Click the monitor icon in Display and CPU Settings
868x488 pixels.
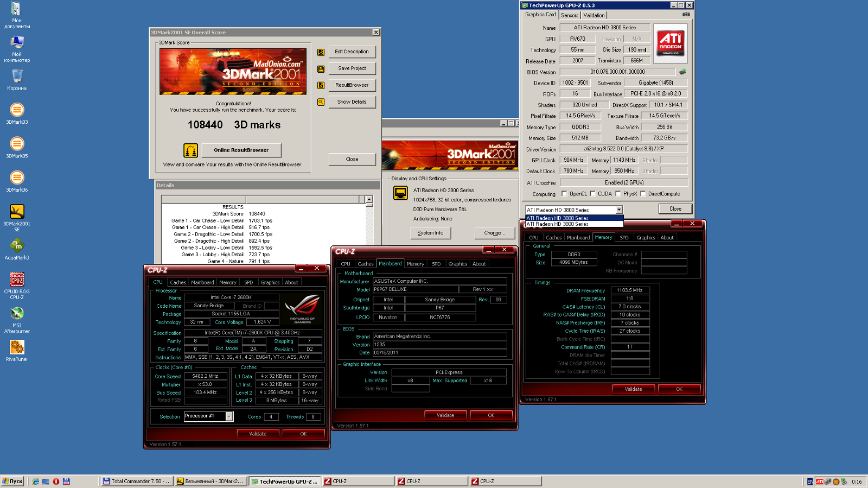[400, 193]
